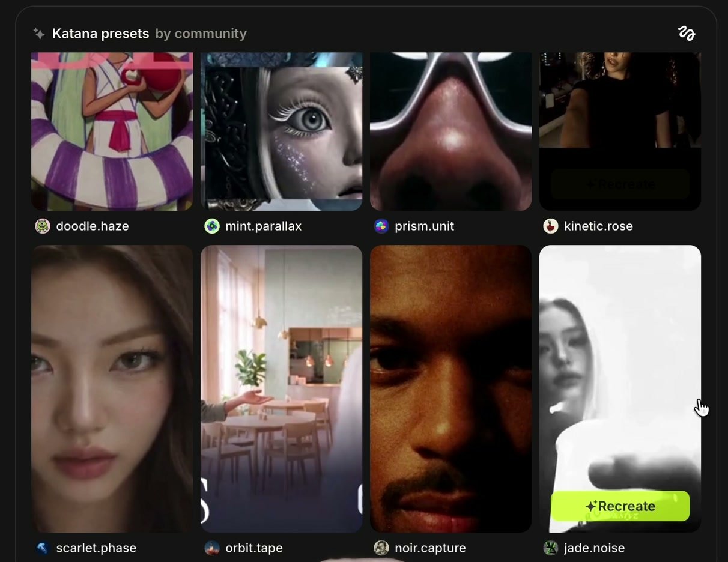Click the Katana presets heading text
The width and height of the screenshot is (728, 562).
coord(100,34)
